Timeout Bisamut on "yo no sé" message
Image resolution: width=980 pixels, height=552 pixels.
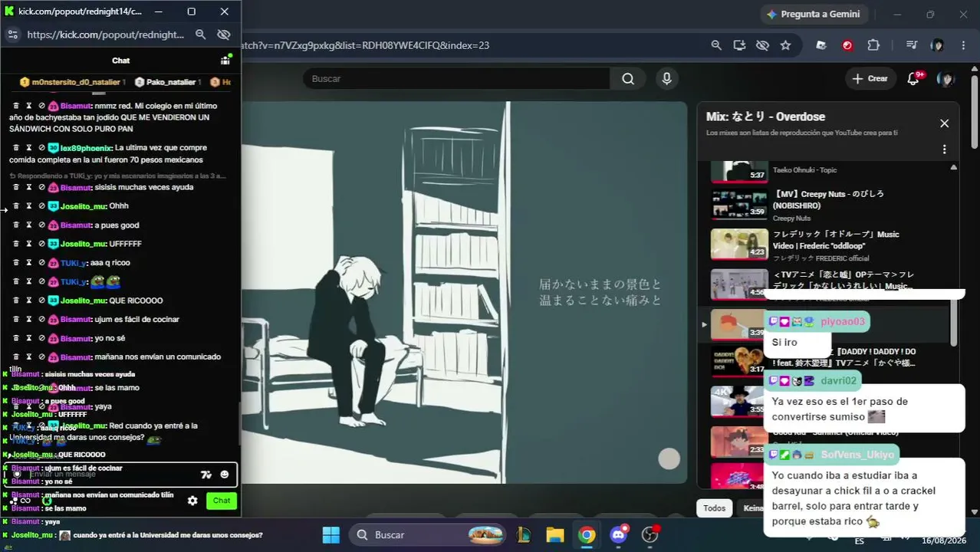point(28,338)
